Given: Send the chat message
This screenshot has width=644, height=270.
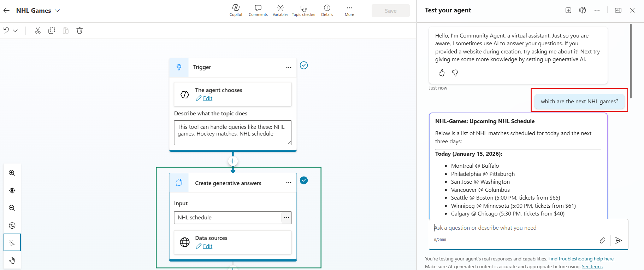Looking at the screenshot, I should click(619, 240).
